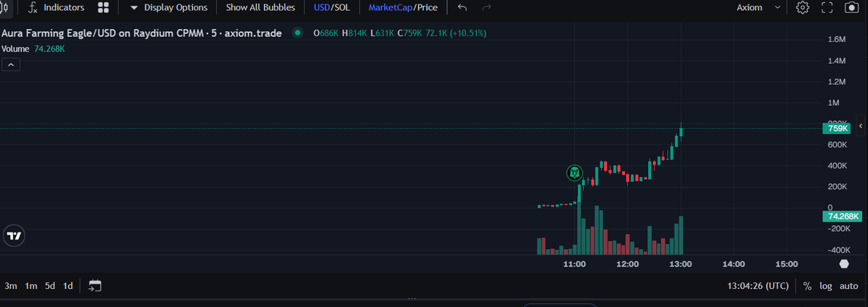Toggle MarketCap/Price display mode

point(403,7)
